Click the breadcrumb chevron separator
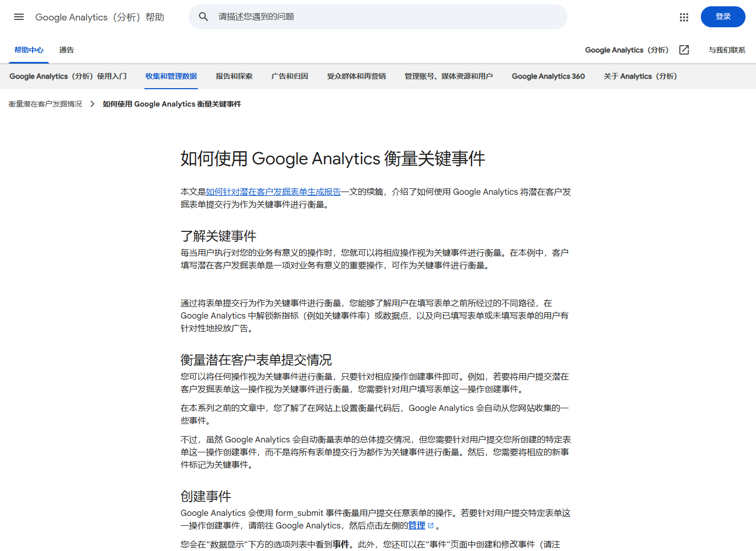The height and width of the screenshot is (551, 756). point(92,104)
